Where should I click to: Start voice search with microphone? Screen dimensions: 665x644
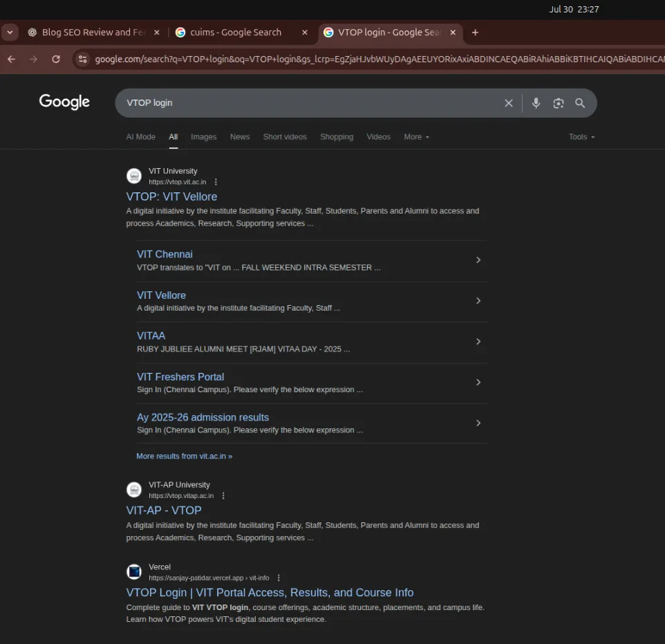[536, 103]
